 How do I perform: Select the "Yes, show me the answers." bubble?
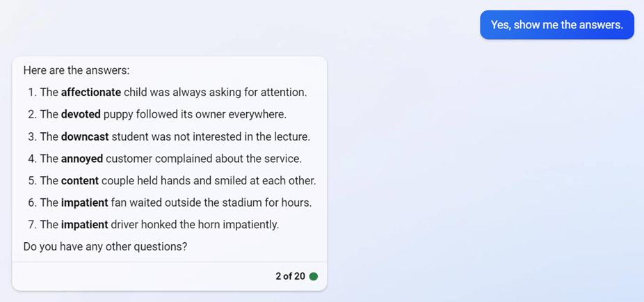click(556, 24)
